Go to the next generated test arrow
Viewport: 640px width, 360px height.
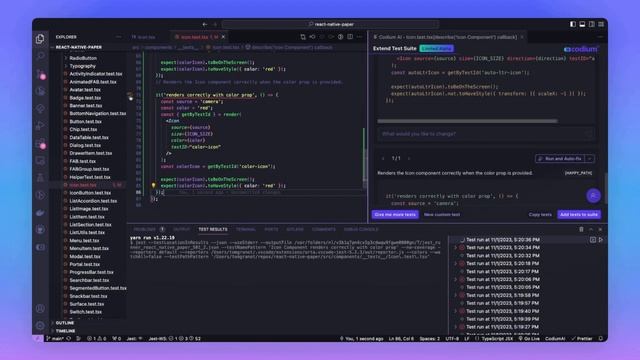coord(409,158)
